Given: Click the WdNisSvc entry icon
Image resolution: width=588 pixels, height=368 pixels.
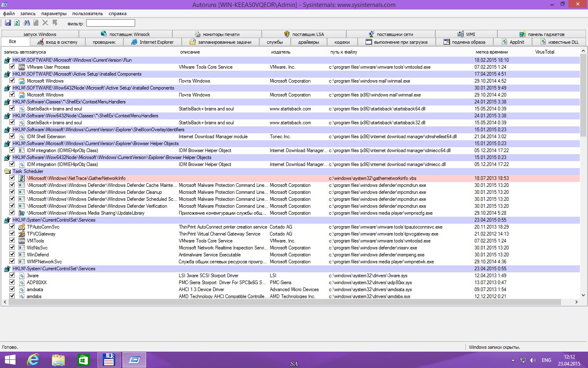Looking at the screenshot, I should coord(22,248).
